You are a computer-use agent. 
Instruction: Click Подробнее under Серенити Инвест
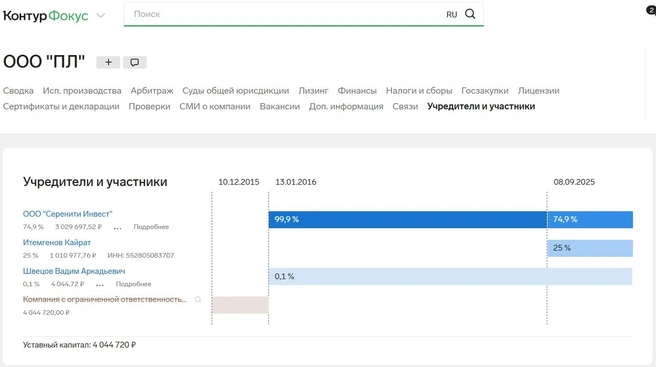(151, 227)
